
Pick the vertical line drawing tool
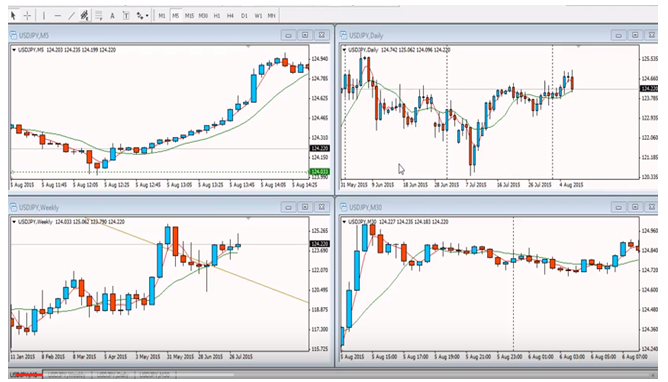pos(43,16)
